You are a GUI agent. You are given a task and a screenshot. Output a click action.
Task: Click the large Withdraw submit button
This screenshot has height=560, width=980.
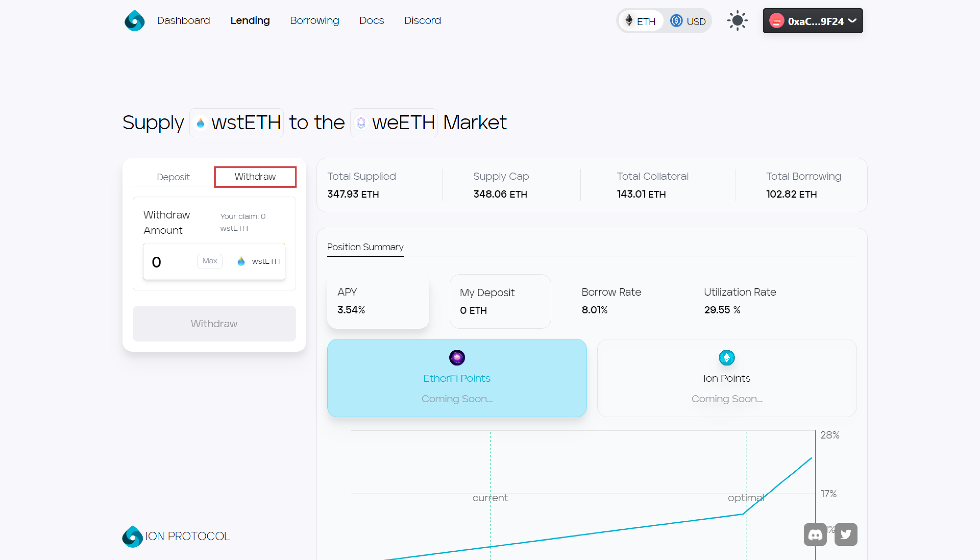[214, 323]
